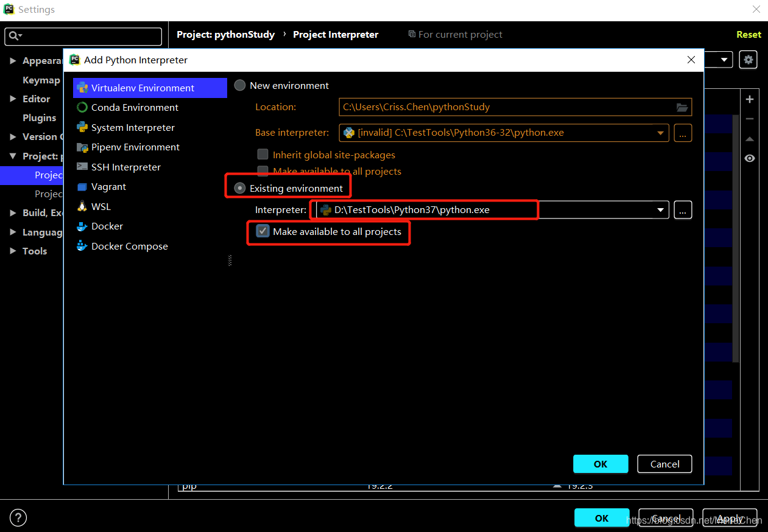Click the WSL penguin icon
This screenshot has height=532, width=768.
82,206
